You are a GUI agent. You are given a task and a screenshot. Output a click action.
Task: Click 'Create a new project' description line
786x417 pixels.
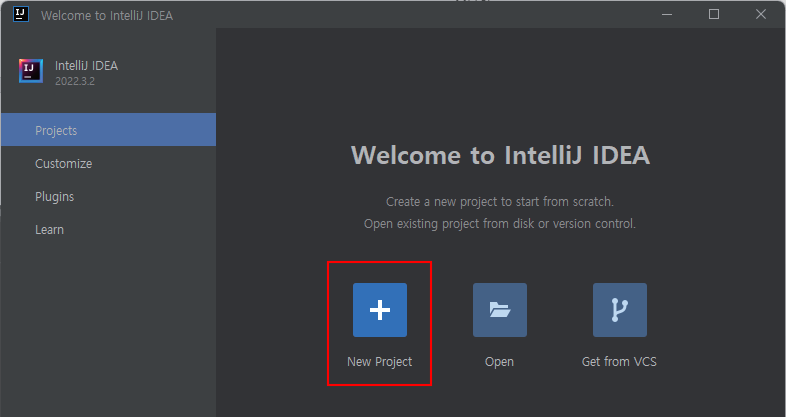pyautogui.click(x=500, y=201)
